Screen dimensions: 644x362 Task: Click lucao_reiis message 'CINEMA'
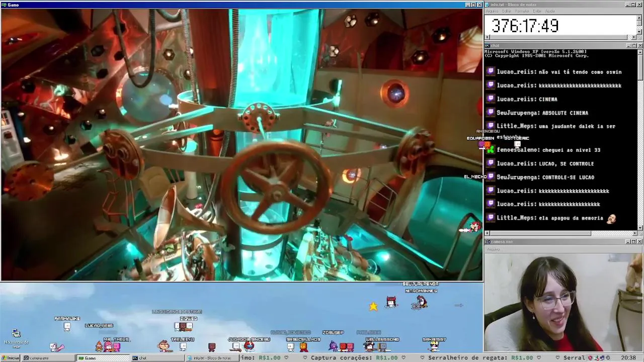[548, 99]
